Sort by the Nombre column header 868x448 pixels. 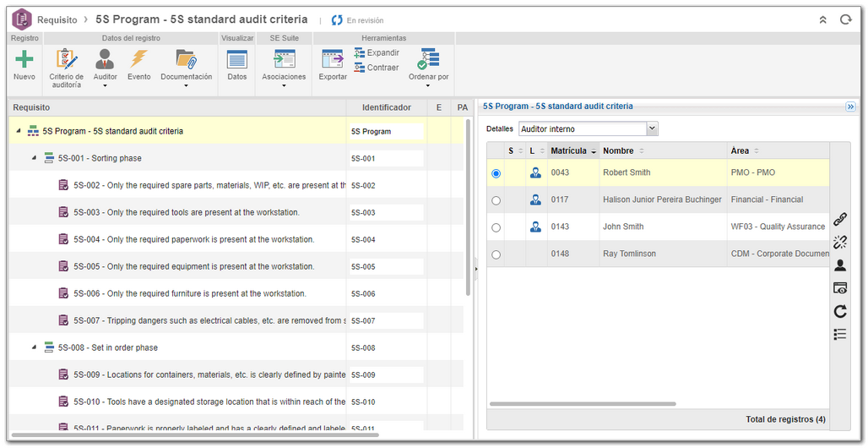(x=663, y=150)
